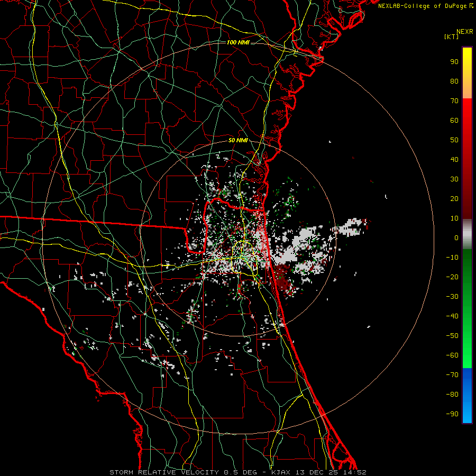Select the 70 value on the velocity scale
The width and height of the screenshot is (476, 476).
pyautogui.click(x=454, y=101)
